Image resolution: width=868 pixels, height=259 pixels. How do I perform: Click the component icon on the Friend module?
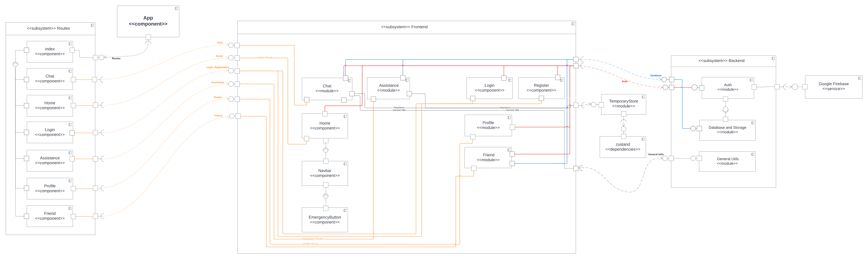tap(509, 150)
